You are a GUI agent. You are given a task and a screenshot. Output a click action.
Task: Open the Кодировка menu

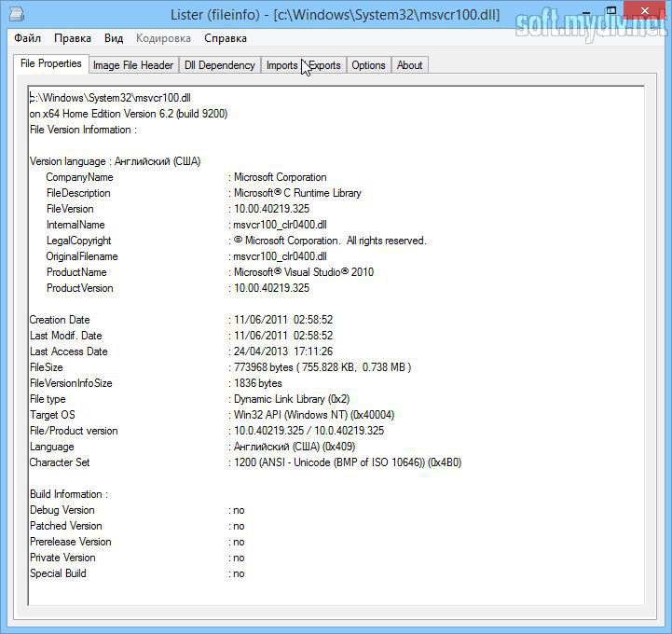163,38
